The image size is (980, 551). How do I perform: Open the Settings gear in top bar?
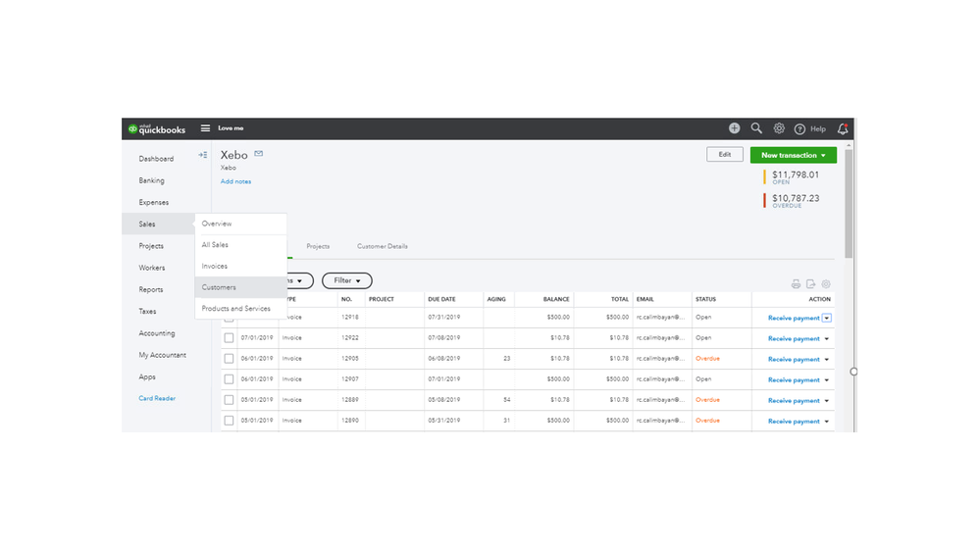779,128
